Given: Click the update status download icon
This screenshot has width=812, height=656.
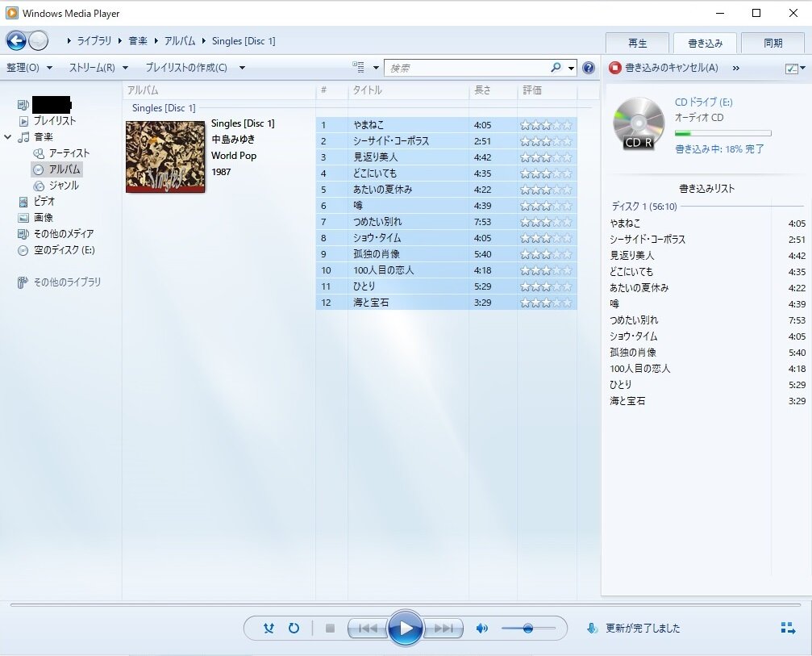Looking at the screenshot, I should [x=592, y=629].
